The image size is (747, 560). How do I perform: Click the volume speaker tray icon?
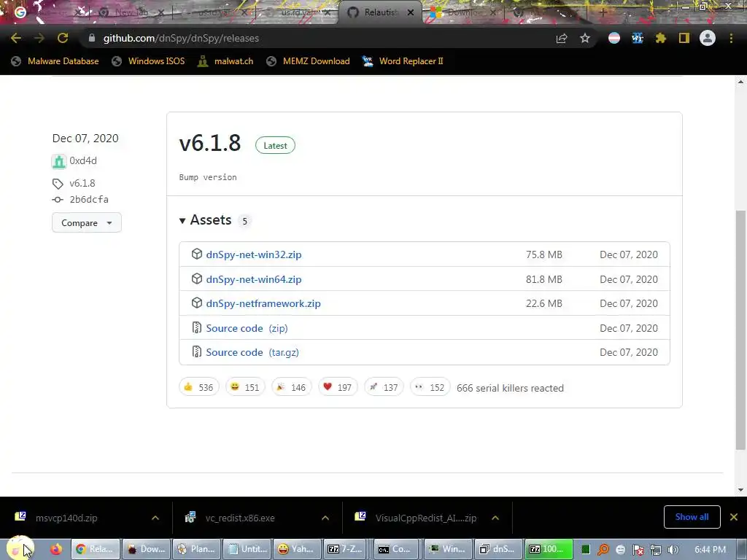(673, 550)
